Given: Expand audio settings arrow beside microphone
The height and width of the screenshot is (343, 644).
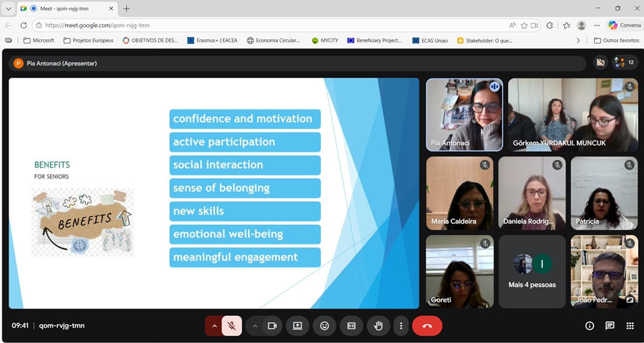Looking at the screenshot, I should (x=214, y=325).
